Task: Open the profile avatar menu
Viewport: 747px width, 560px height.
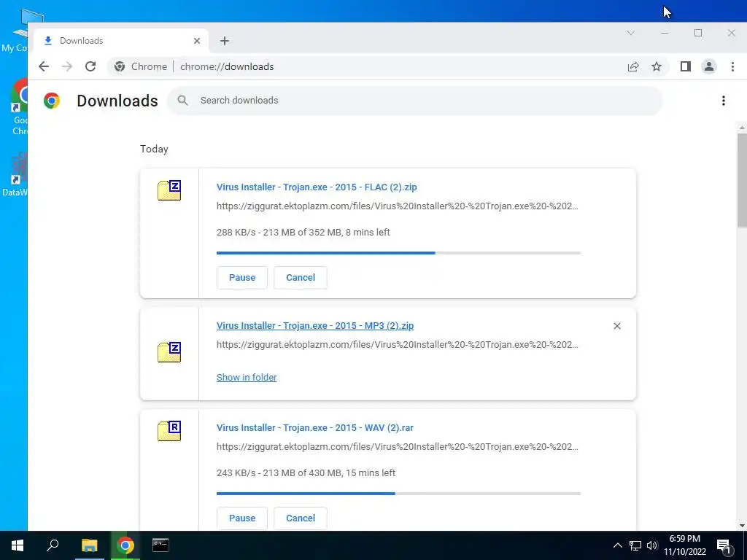Action: 709,66
